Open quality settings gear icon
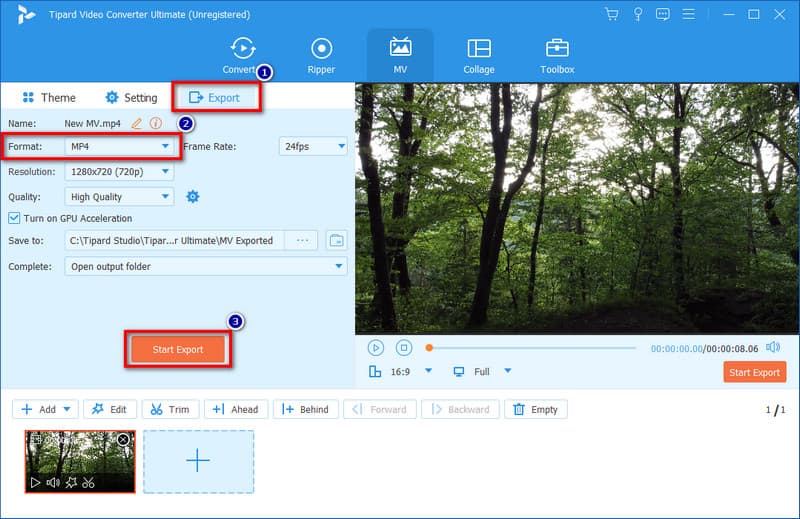 pos(193,196)
